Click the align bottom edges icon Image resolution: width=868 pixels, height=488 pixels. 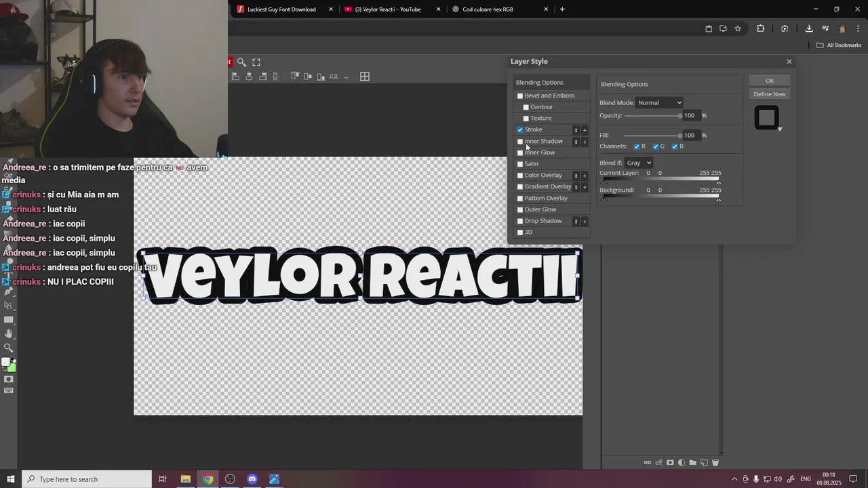[321, 77]
